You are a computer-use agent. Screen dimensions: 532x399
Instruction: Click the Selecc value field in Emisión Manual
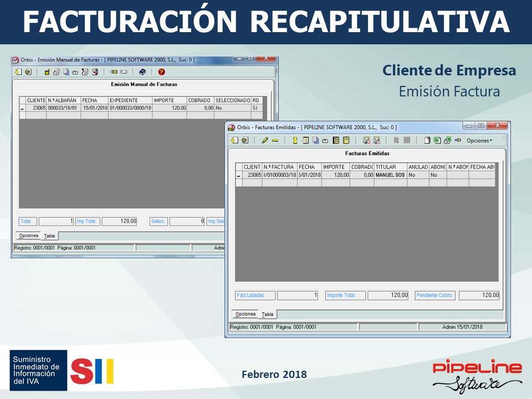187,221
